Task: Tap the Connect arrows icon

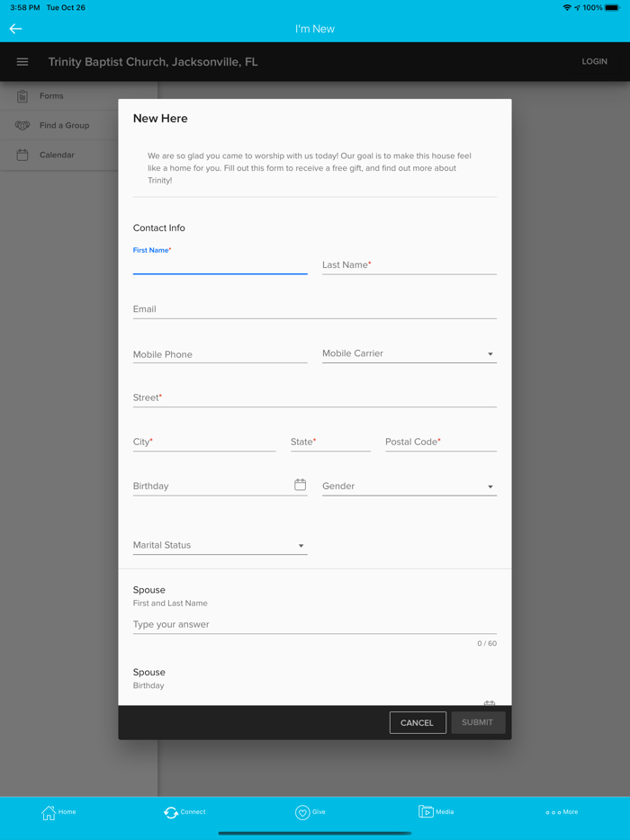Action: pyautogui.click(x=171, y=813)
